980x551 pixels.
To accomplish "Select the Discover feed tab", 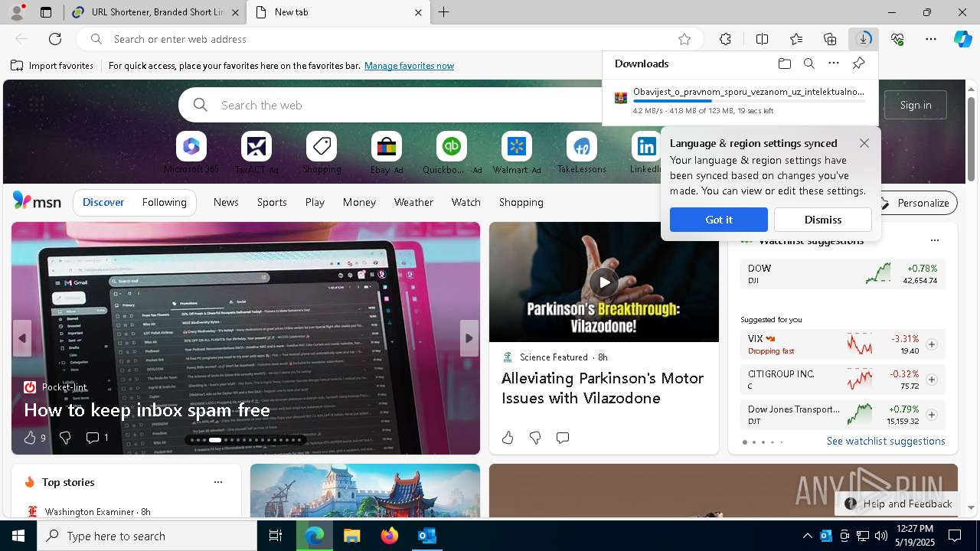I will click(x=103, y=202).
